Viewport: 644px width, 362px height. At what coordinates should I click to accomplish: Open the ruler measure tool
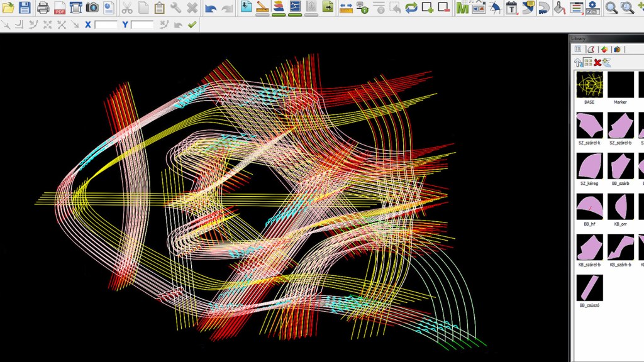[x=346, y=8]
